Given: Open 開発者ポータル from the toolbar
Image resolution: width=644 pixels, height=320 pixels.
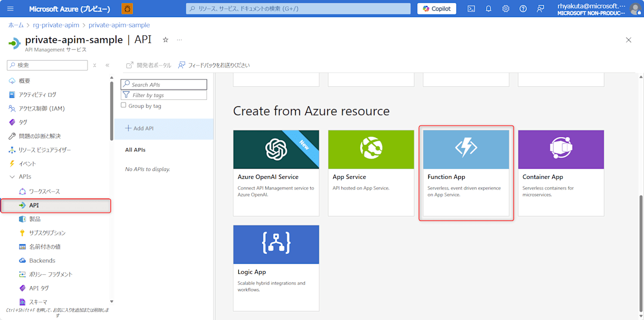Looking at the screenshot, I should 149,65.
